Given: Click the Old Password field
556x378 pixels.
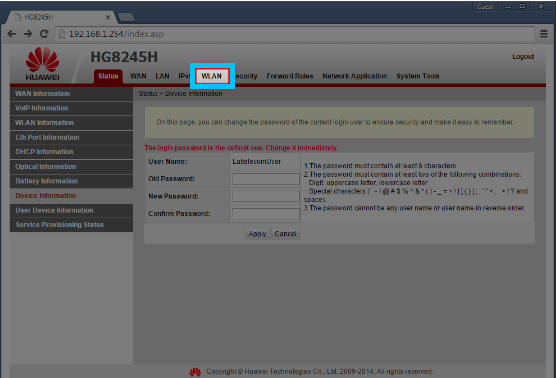Looking at the screenshot, I should (266, 179).
